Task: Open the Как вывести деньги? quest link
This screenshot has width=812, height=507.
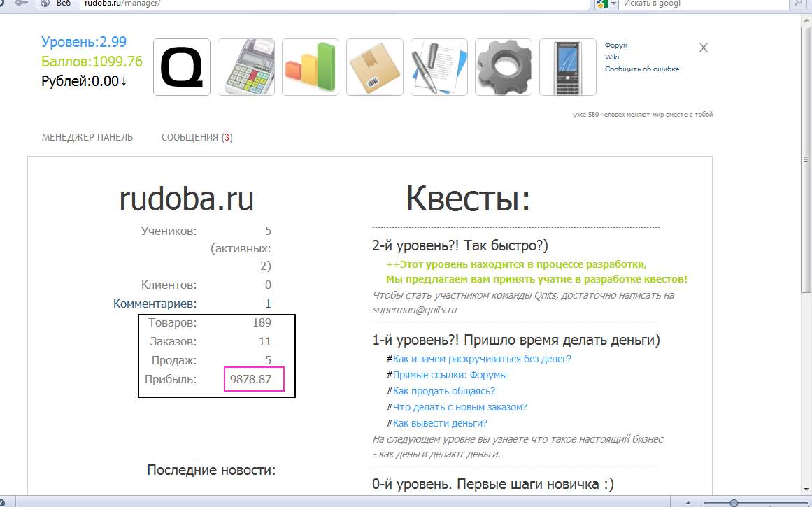Action: point(440,423)
